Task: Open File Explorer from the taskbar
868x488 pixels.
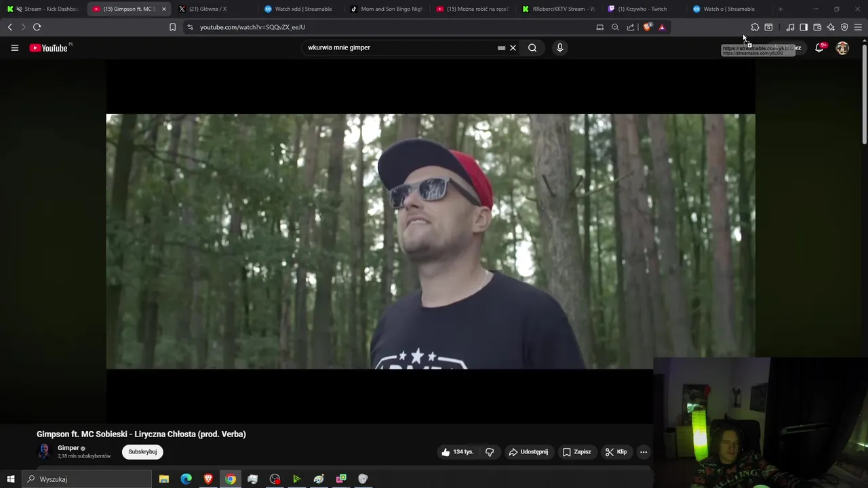Action: (164, 479)
